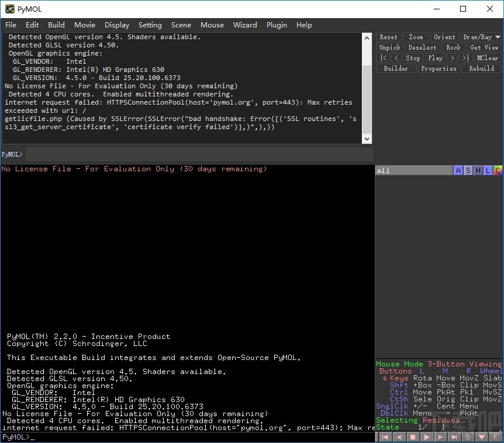Click the log scrollbar down arrow
The height and width of the screenshot is (443, 504).
pyautogui.click(x=367, y=139)
